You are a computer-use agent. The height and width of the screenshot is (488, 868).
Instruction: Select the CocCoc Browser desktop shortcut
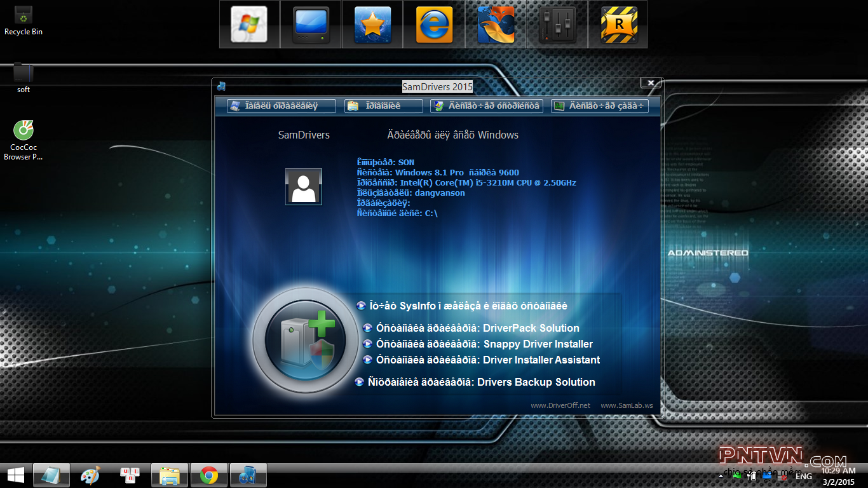click(x=24, y=140)
